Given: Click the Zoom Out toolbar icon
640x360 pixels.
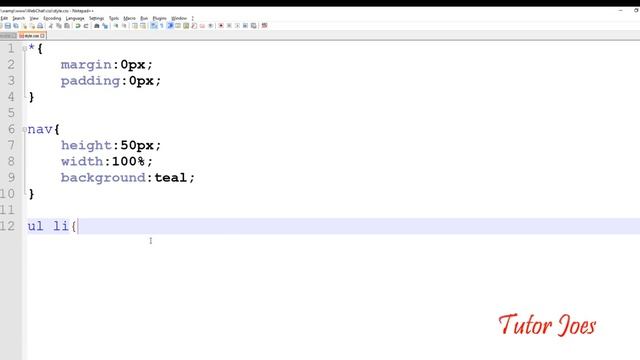Looking at the screenshot, I should click(x=124, y=26).
